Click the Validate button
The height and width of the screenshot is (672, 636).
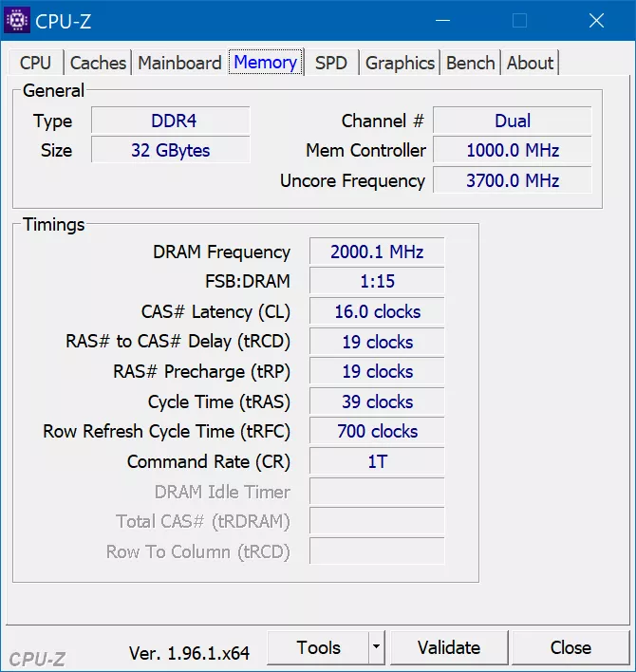coord(449,647)
